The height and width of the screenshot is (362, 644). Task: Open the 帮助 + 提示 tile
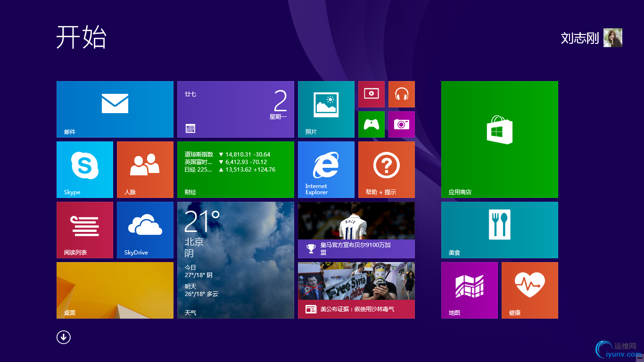387,170
